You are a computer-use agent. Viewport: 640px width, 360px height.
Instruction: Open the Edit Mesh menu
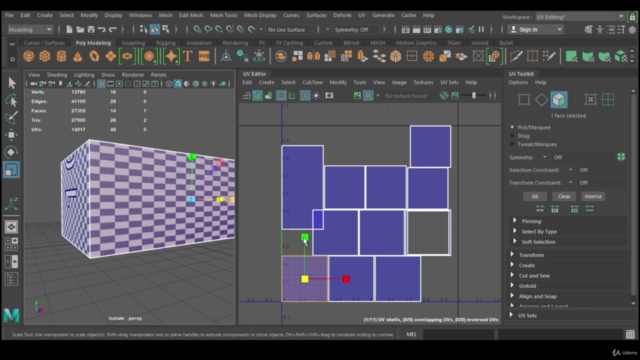(191, 15)
